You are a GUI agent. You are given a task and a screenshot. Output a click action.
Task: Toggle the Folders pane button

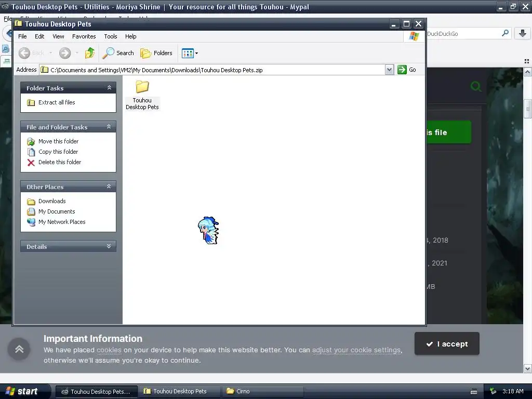pos(156,53)
